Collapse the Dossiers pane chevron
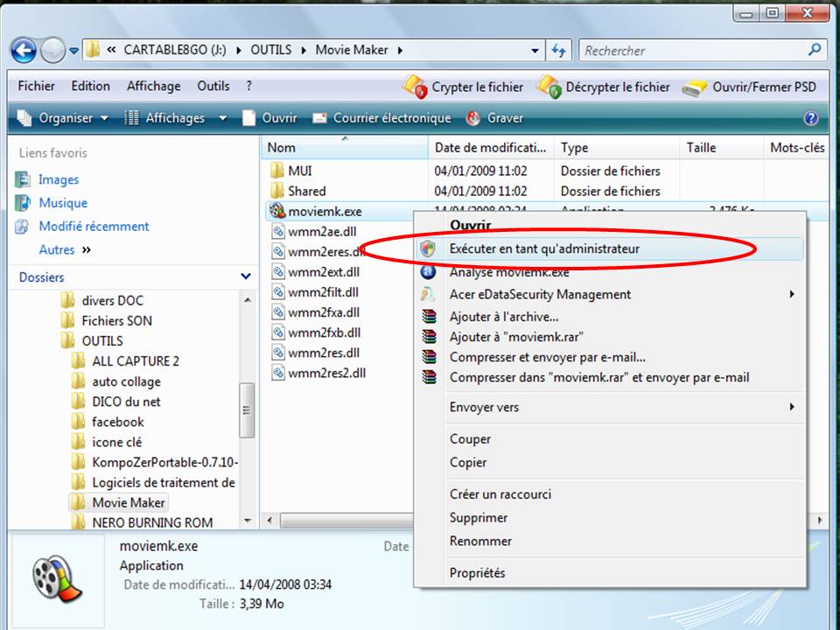The height and width of the screenshot is (630, 840). coord(246,276)
